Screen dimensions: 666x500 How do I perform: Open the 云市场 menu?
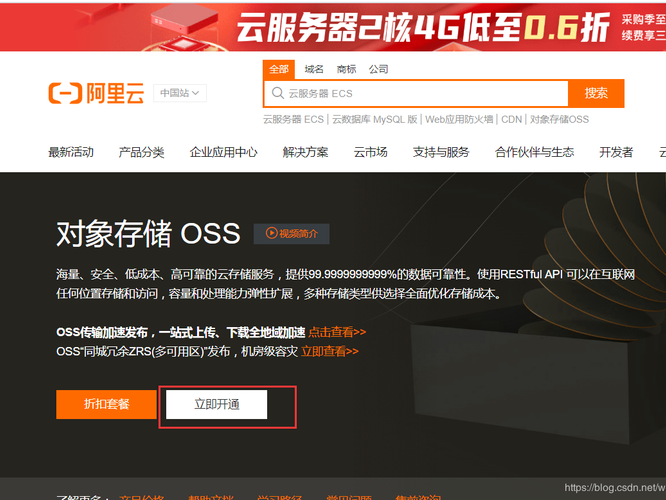click(x=370, y=152)
